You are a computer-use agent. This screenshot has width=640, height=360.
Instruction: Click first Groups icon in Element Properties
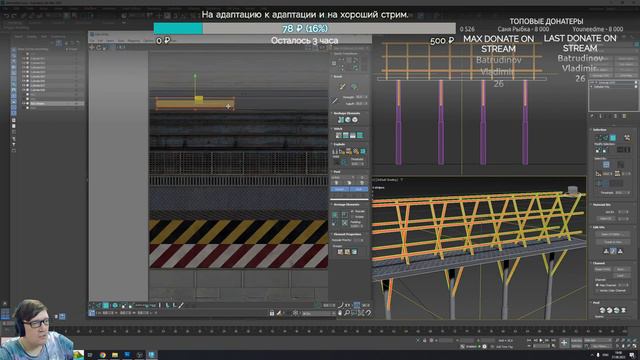[340, 252]
